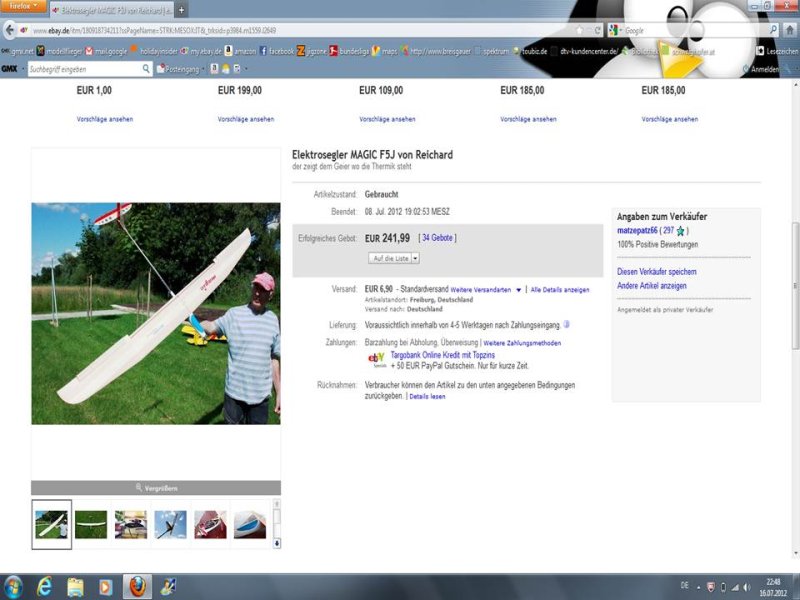Open the maps bookmark

pyautogui.click(x=385, y=51)
